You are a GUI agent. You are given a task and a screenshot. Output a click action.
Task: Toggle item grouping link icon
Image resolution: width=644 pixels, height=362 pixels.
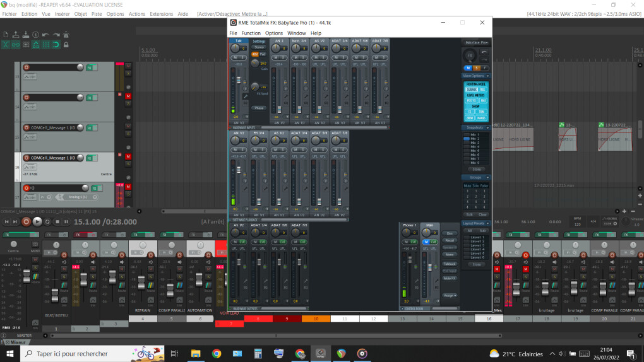pyautogui.click(x=16, y=45)
